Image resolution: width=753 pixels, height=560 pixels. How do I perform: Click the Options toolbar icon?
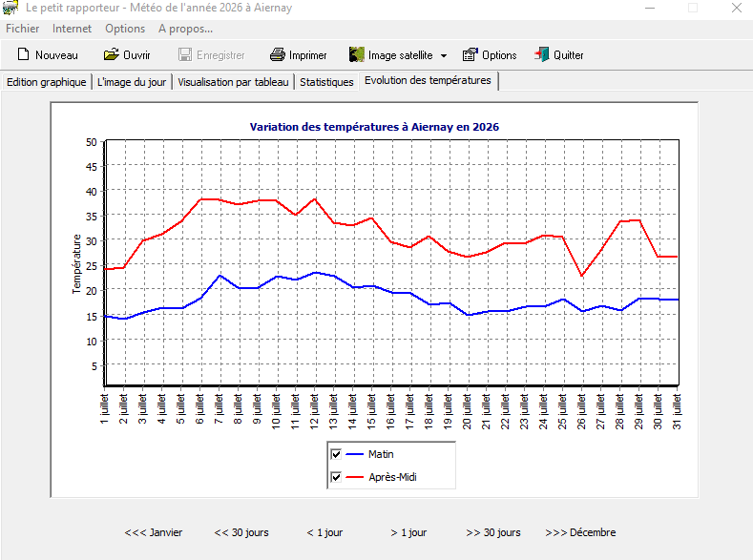click(471, 54)
